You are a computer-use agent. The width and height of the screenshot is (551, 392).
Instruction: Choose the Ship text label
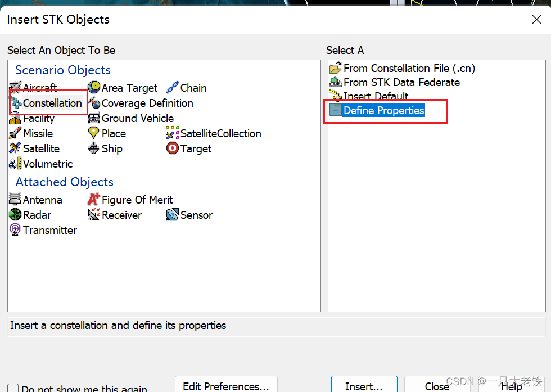112,149
